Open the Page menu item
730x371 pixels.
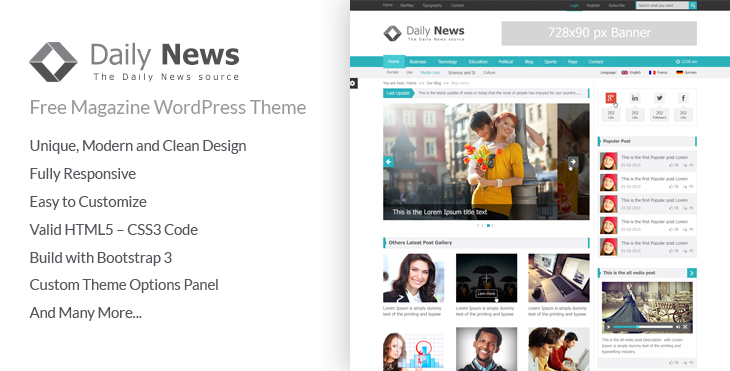coord(572,62)
